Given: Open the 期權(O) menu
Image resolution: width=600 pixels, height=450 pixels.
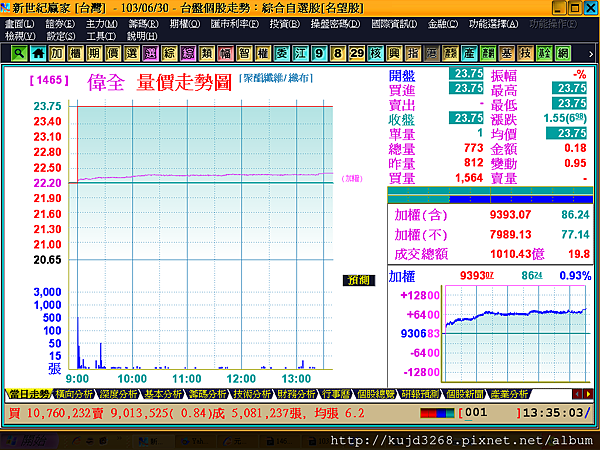Looking at the screenshot, I should point(185,24).
